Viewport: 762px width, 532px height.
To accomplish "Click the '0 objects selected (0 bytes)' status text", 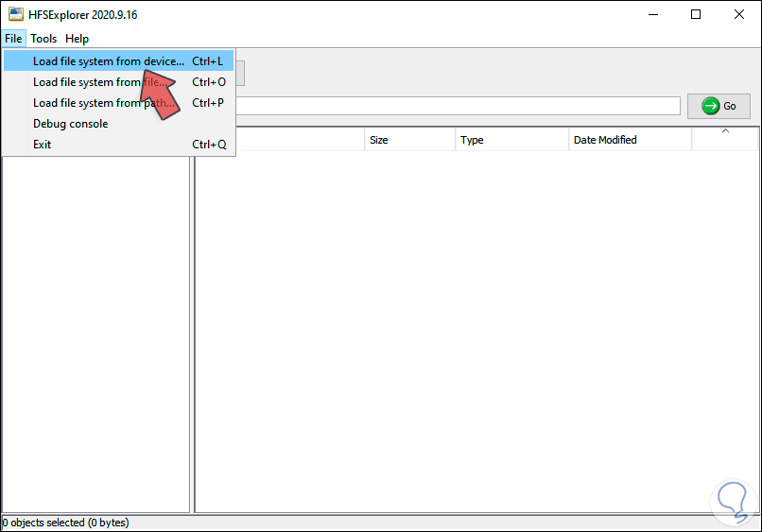I will click(65, 523).
